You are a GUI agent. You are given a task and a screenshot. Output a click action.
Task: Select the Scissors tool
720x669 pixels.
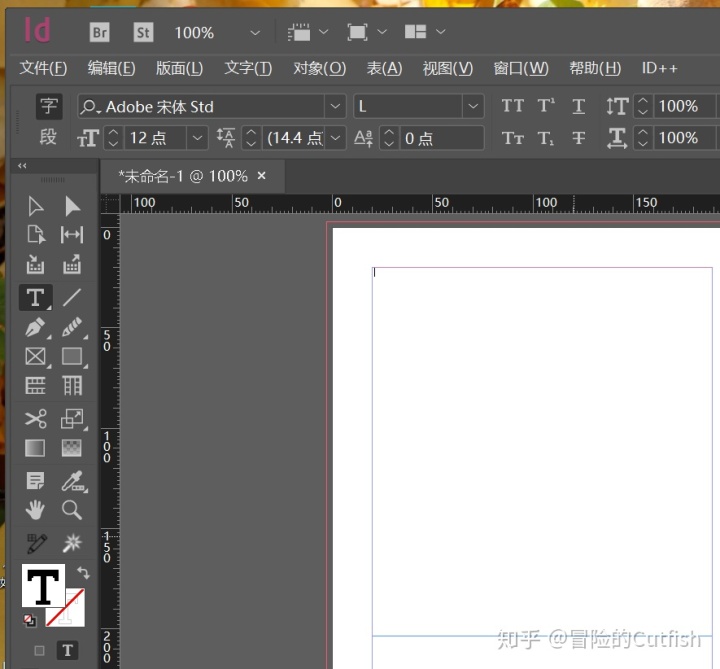pos(36,419)
